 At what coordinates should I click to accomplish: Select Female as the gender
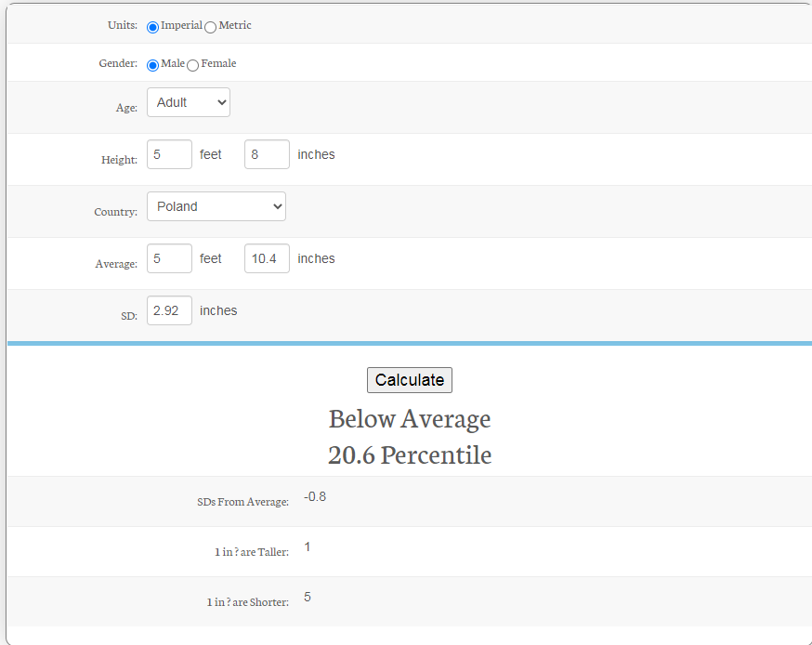[193, 65]
